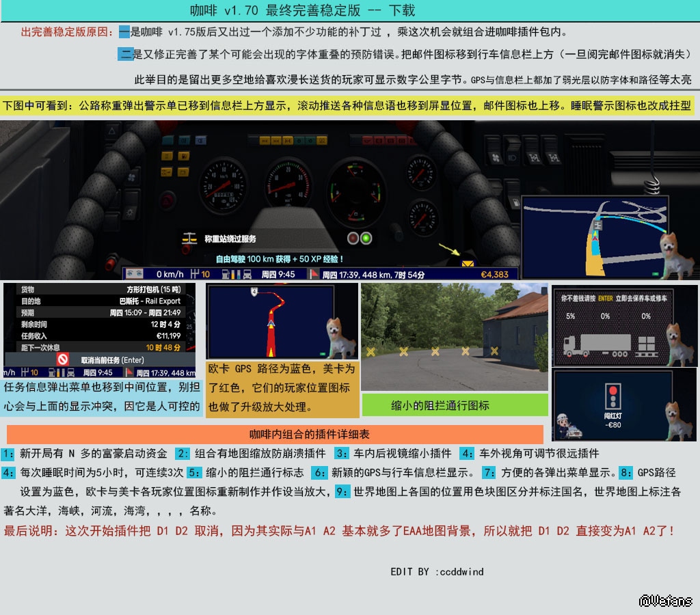Click the '2:' label before 地图缩放防崩溃
This screenshot has height=615, width=700.
pos(183,454)
